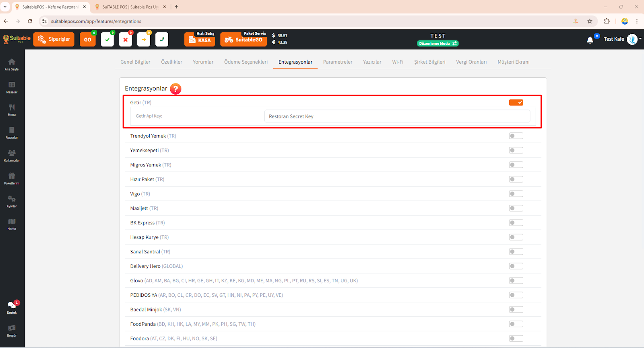Screen dimensions: 644x348
Task: Enable the Sanal Santral integration
Action: 516,252
